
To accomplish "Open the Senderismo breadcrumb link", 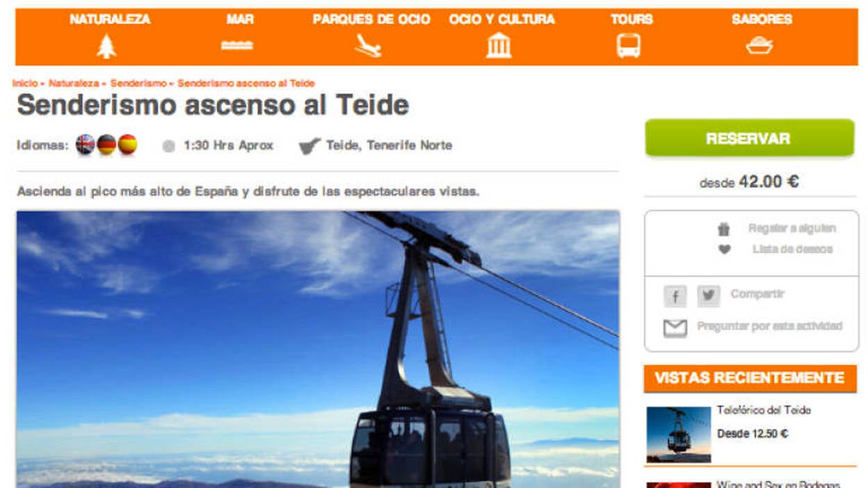I will pos(138,83).
